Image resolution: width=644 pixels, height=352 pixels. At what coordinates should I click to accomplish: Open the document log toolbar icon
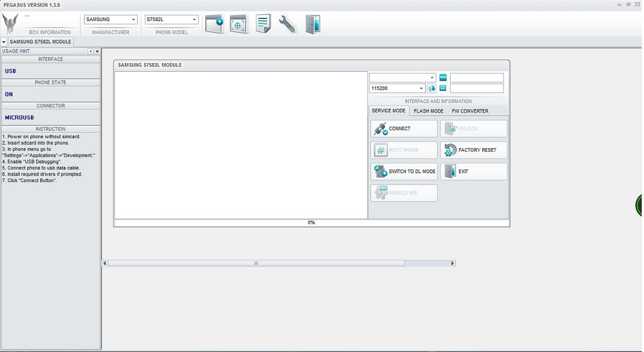tap(263, 23)
